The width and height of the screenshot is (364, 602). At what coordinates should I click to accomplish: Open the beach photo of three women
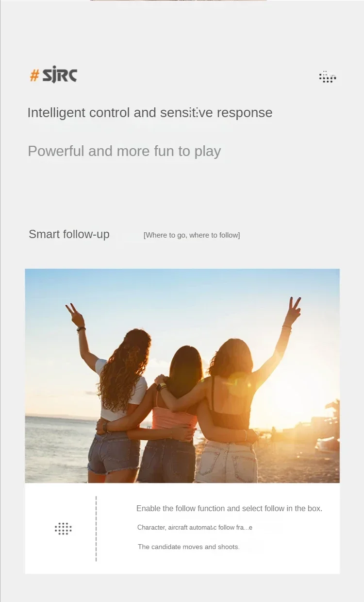pyautogui.click(x=182, y=376)
